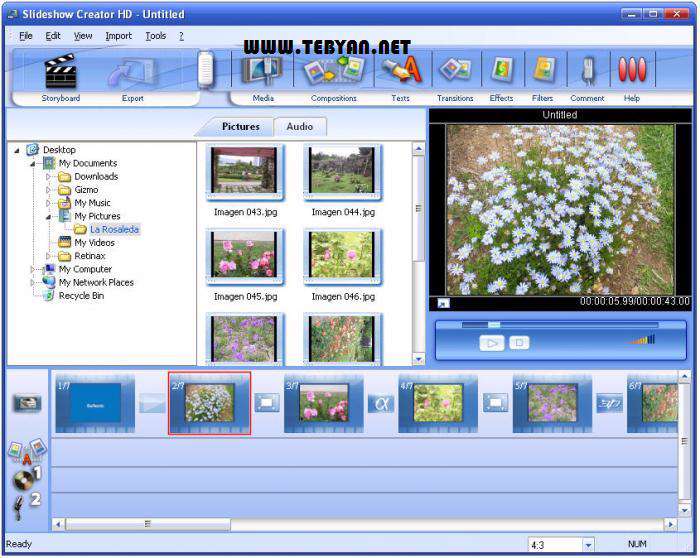Click the transition icon between slides 5 and 6
The height and width of the screenshot is (558, 700).
[x=610, y=403]
